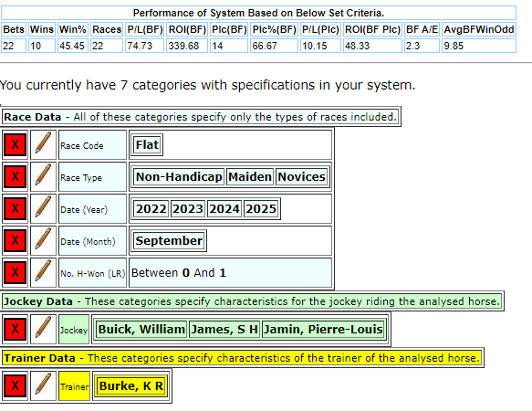Screen dimensions: 532x411
Task: Click the Race Data section header
Action: [x=201, y=117]
